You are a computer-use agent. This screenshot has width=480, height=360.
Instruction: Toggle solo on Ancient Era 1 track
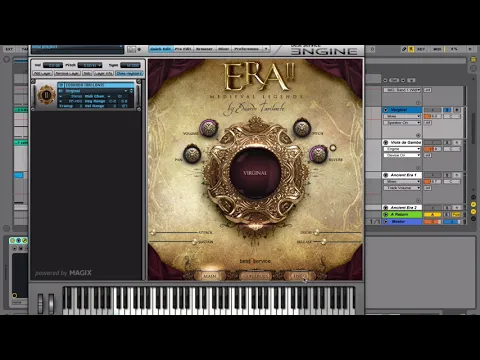point(447,175)
